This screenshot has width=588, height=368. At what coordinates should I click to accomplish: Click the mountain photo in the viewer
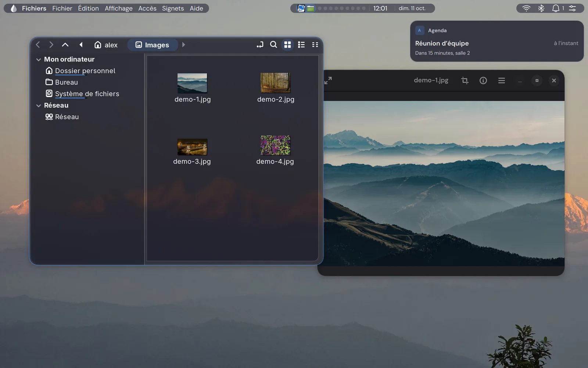[444, 183]
